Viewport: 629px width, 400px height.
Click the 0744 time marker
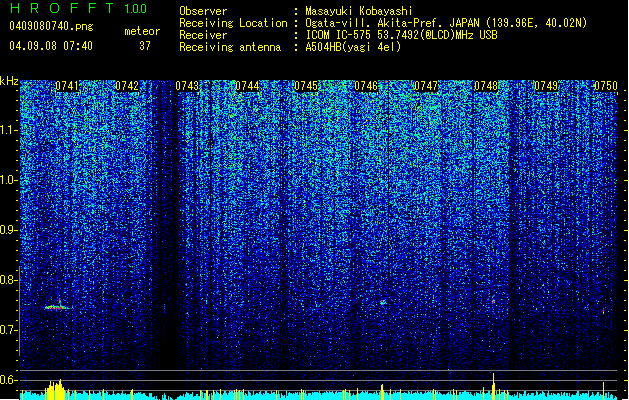[247, 86]
